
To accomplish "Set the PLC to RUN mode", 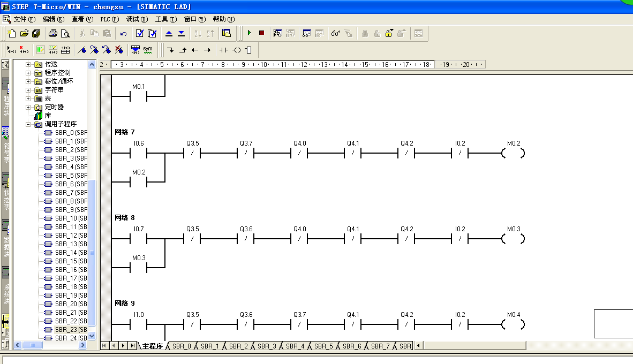I will (x=249, y=33).
